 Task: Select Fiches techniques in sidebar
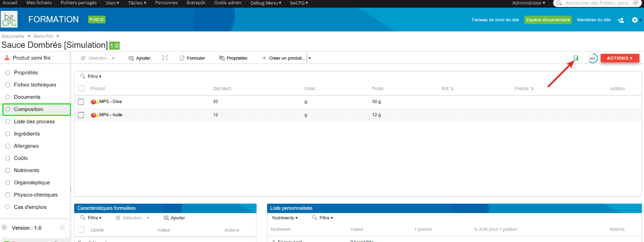click(35, 85)
